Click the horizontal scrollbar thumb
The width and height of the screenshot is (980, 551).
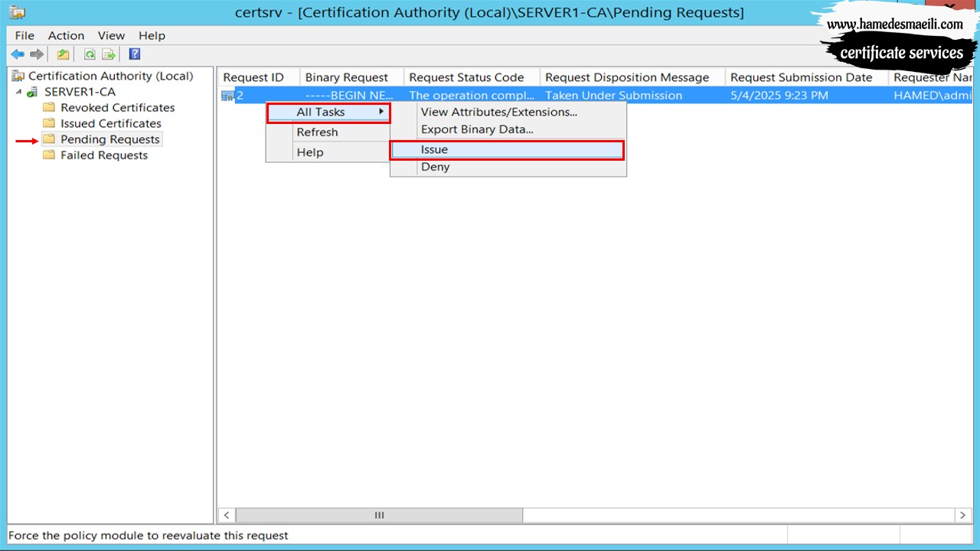pos(379,516)
